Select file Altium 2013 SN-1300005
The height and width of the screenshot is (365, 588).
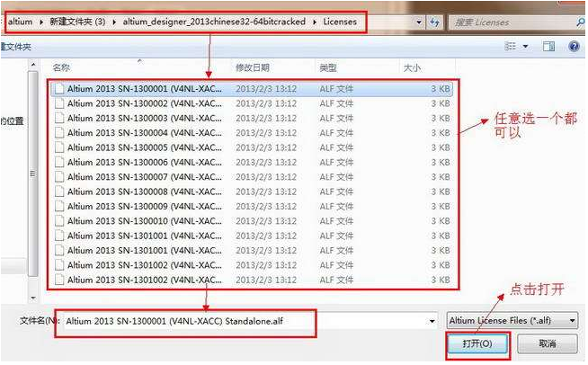coord(252,147)
